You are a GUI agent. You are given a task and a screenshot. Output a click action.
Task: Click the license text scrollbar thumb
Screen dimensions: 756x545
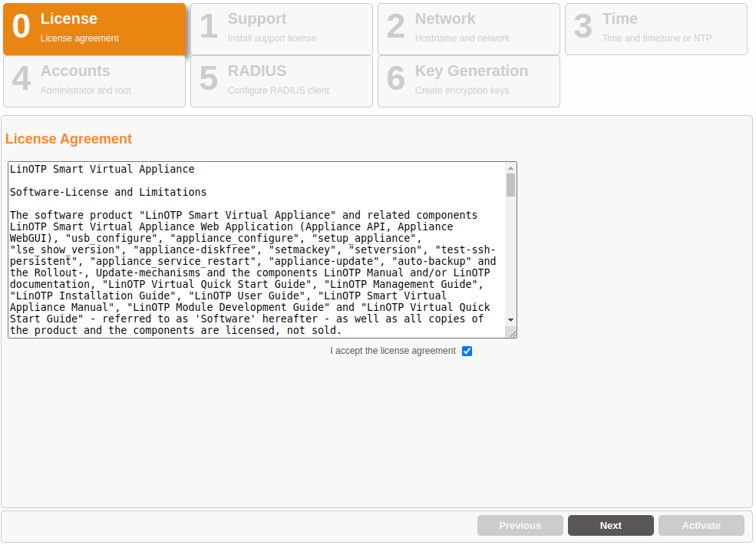pyautogui.click(x=510, y=185)
